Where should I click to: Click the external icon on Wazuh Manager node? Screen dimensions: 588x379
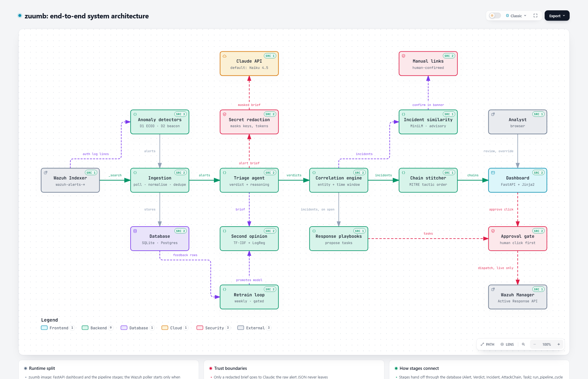pyautogui.click(x=493, y=289)
